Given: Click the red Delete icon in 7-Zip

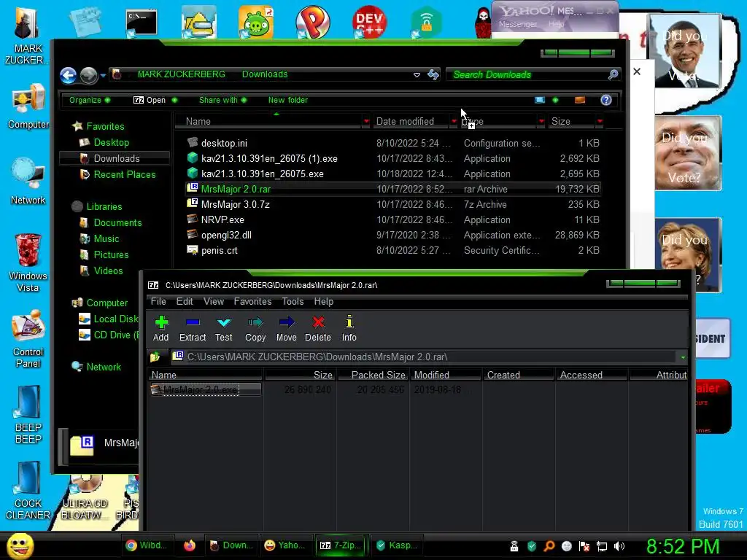Looking at the screenshot, I should click(x=318, y=329).
